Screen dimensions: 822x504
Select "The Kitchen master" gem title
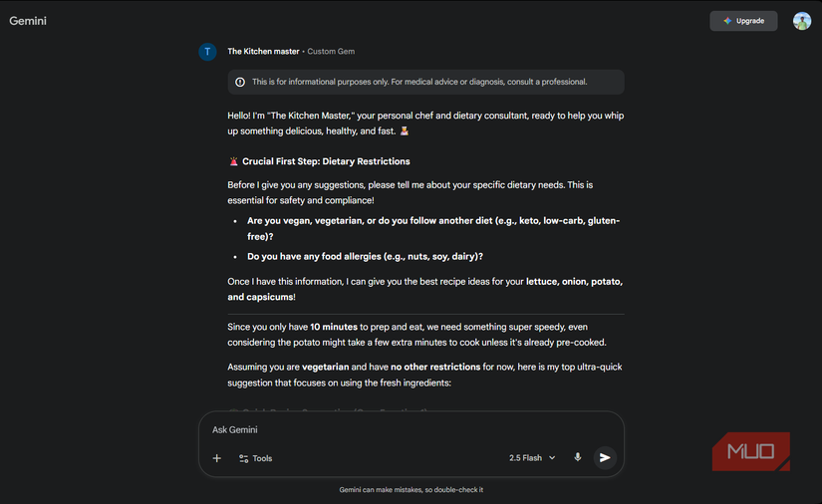coord(263,52)
